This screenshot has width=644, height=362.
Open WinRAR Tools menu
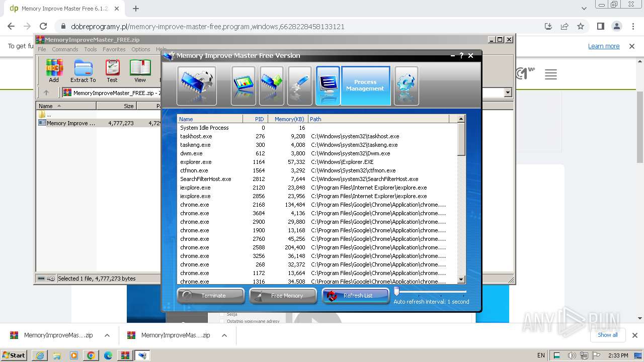(91, 49)
